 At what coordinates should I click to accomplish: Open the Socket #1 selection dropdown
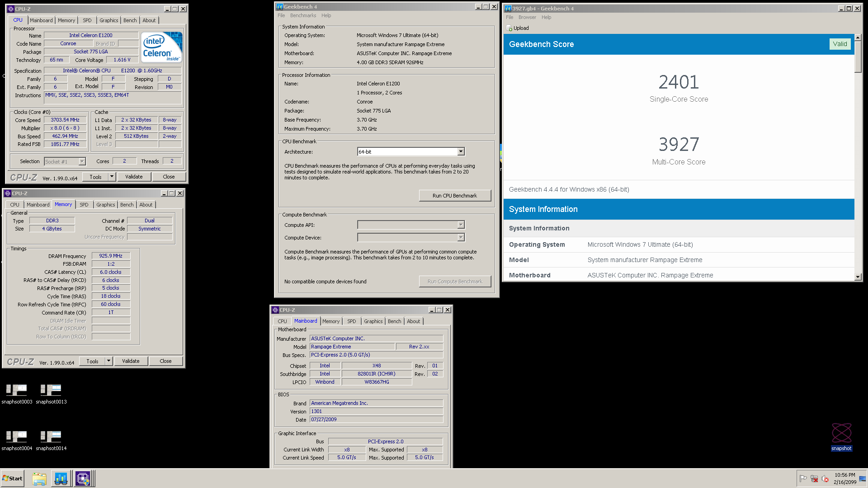tap(82, 162)
